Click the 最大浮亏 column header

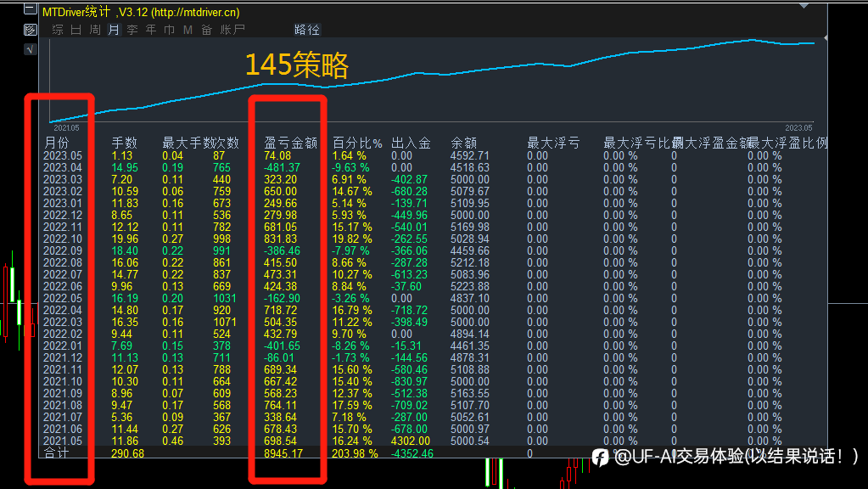[553, 143]
